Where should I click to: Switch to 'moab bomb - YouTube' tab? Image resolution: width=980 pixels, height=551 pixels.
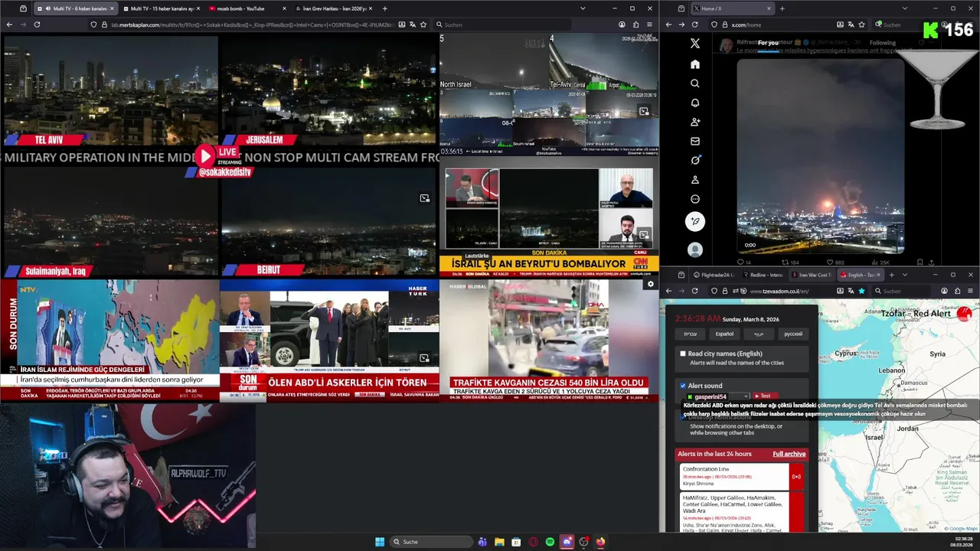(247, 8)
